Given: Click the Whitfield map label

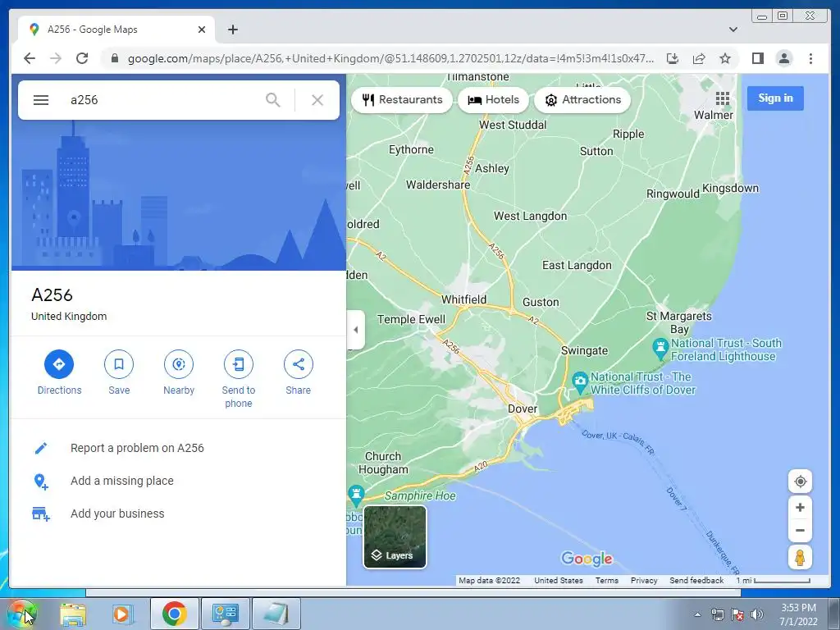Looking at the screenshot, I should 464,299.
